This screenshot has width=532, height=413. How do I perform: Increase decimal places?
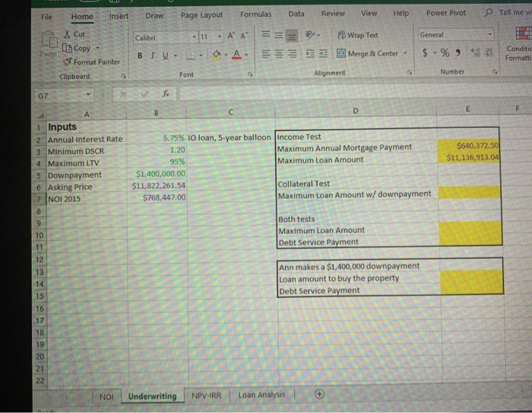click(476, 52)
